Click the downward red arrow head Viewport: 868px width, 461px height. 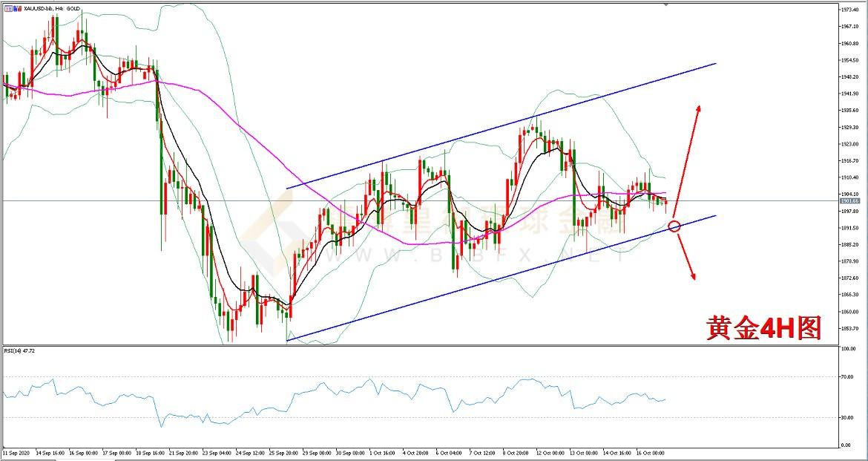coord(694,276)
